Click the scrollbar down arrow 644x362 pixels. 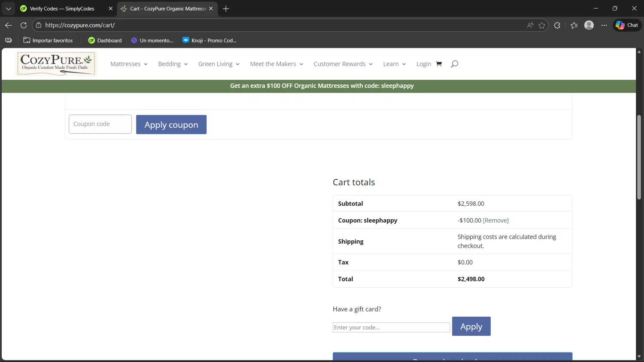pos(639,356)
